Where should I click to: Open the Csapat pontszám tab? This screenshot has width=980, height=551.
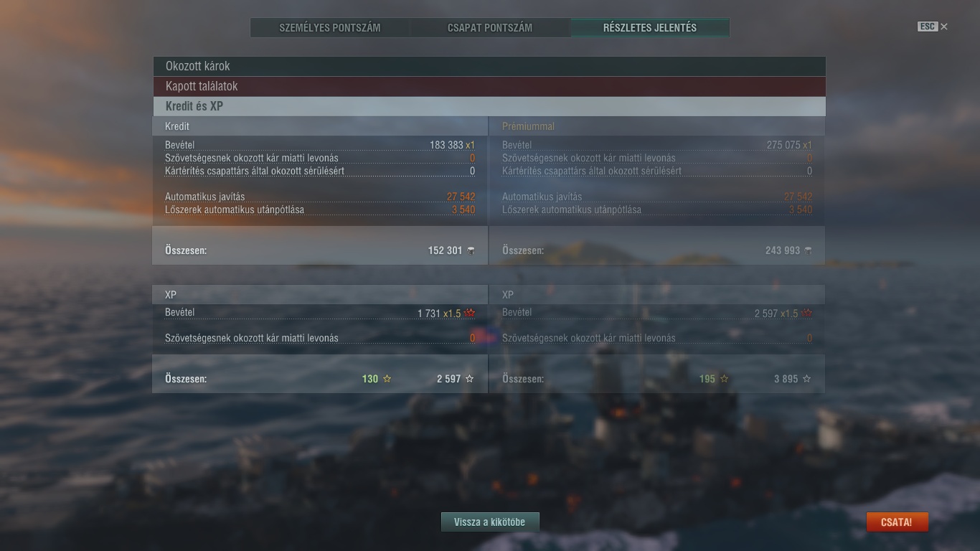[490, 28]
